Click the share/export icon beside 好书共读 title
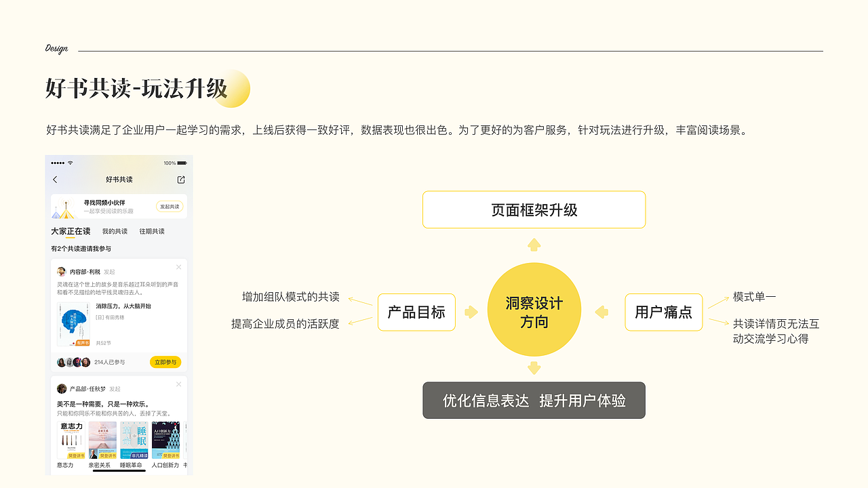Image resolution: width=868 pixels, height=488 pixels. click(x=181, y=180)
